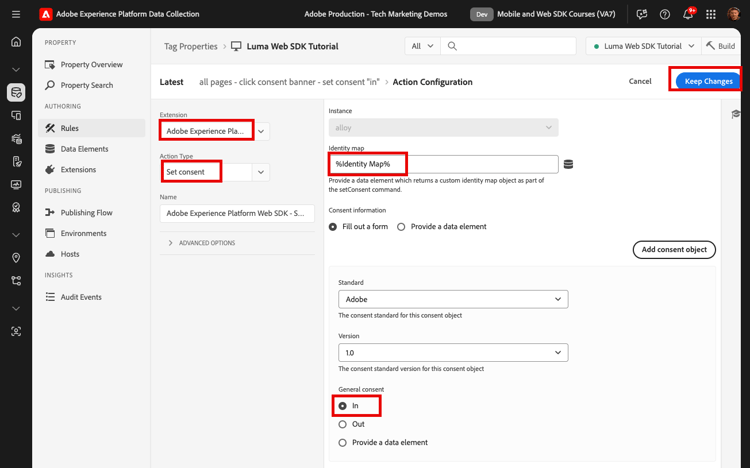The image size is (750, 468).
Task: Open Luma Web SDK Tutorial library dropdown
Action: (643, 46)
